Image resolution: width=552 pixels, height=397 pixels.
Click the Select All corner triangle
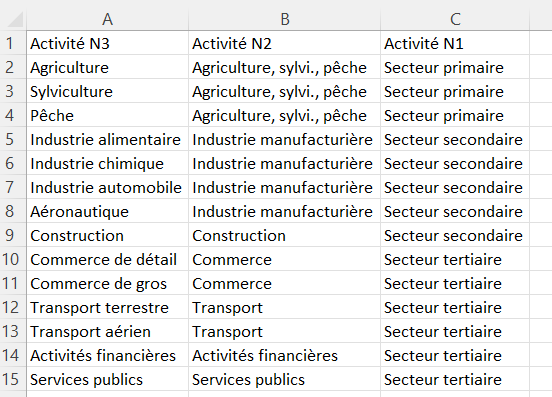[15, 19]
